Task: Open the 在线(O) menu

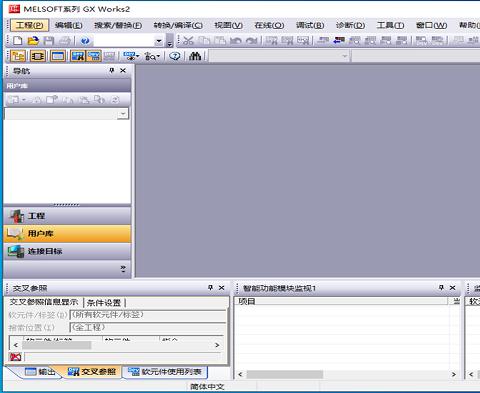Action: (269, 25)
